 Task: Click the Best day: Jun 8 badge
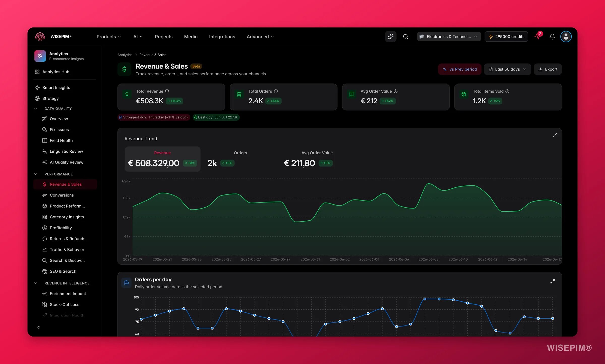pos(216,117)
